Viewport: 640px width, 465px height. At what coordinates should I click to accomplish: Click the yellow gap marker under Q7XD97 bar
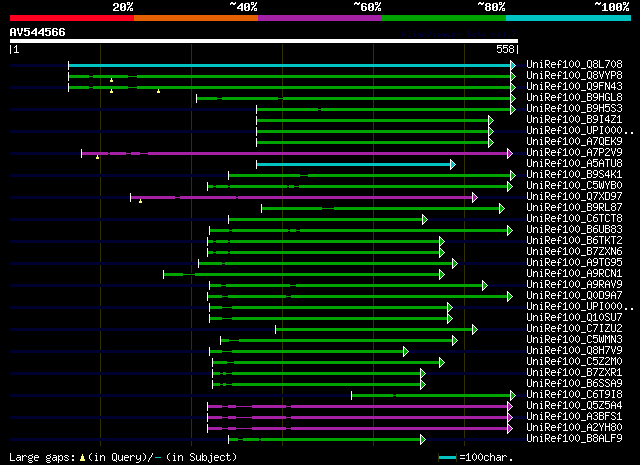[140, 201]
